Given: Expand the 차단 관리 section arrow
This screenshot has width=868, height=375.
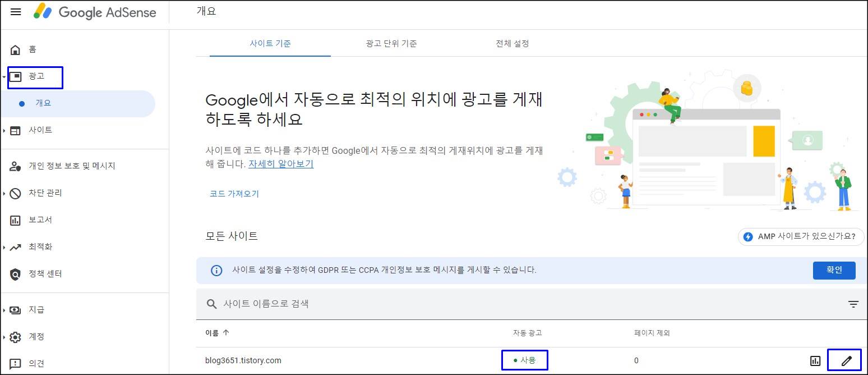Looking at the screenshot, I should pos(4,193).
